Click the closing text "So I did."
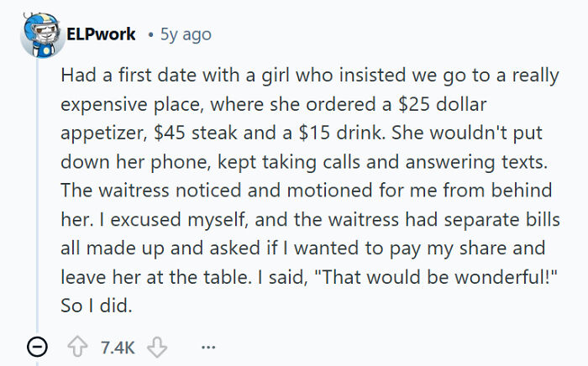The width and height of the screenshot is (588, 366). click(x=96, y=306)
